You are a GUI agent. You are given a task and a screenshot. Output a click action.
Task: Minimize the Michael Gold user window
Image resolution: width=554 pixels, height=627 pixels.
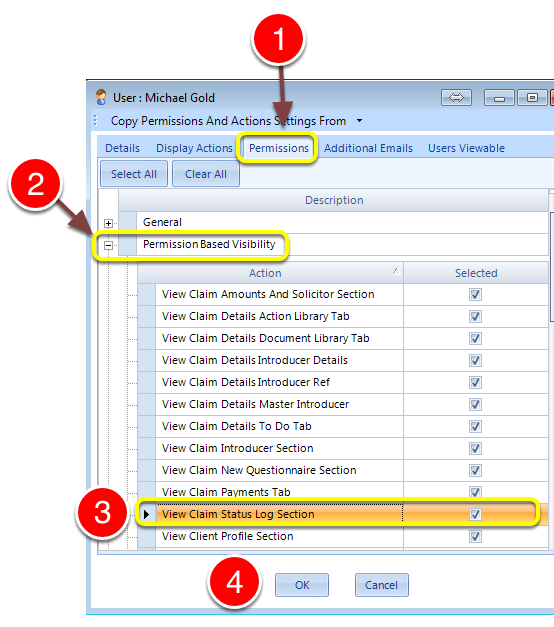pos(499,98)
